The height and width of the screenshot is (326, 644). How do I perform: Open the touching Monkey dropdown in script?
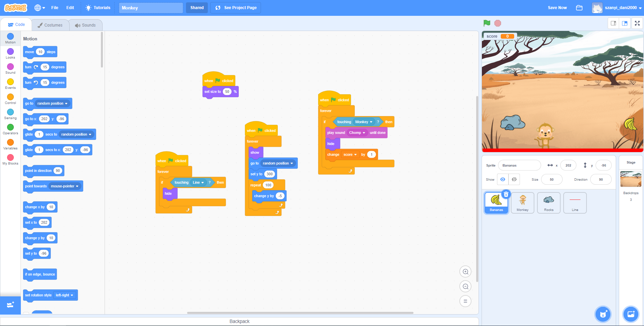(364, 122)
